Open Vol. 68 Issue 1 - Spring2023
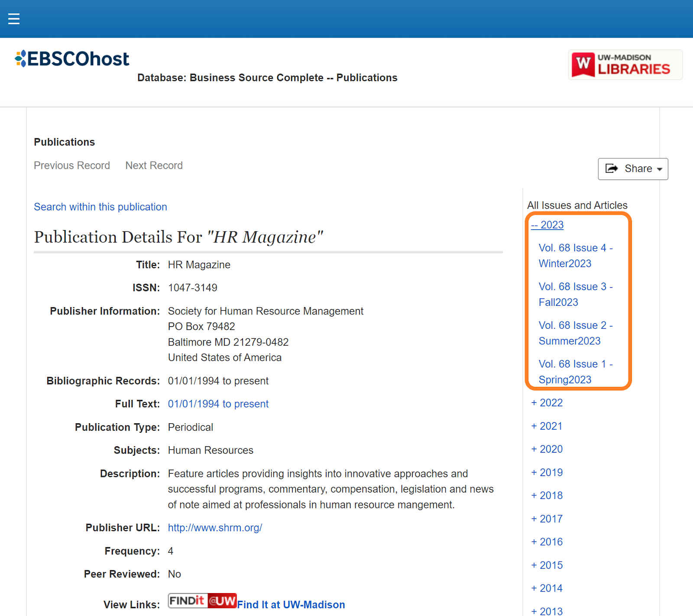 [x=576, y=372]
